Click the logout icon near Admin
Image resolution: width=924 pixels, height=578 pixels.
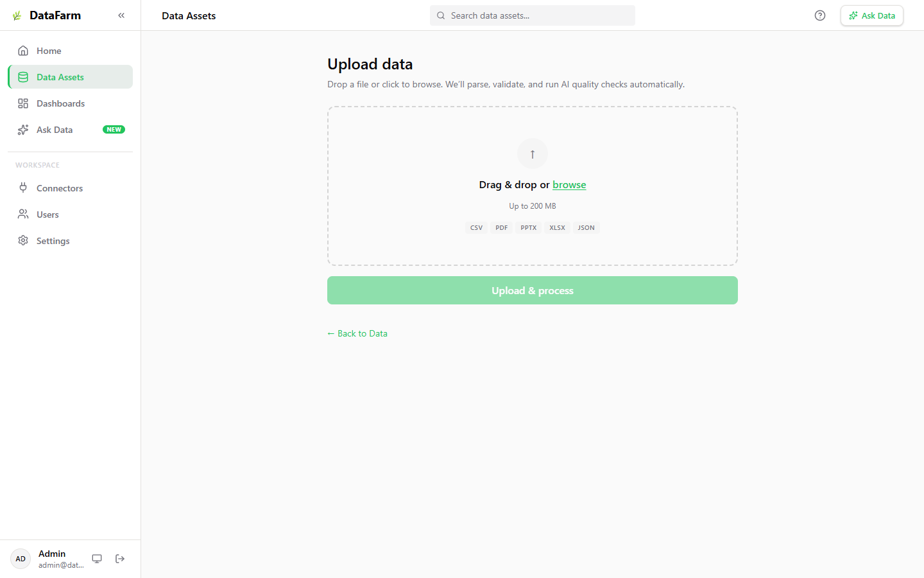click(120, 558)
